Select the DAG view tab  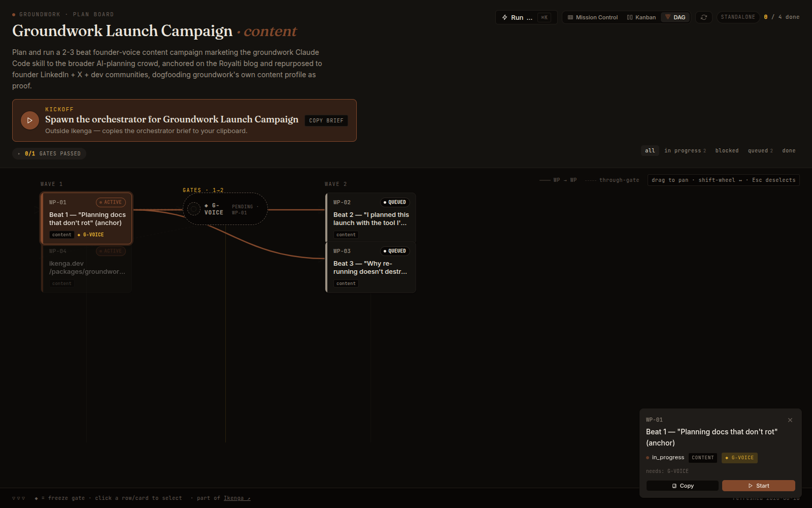point(675,17)
